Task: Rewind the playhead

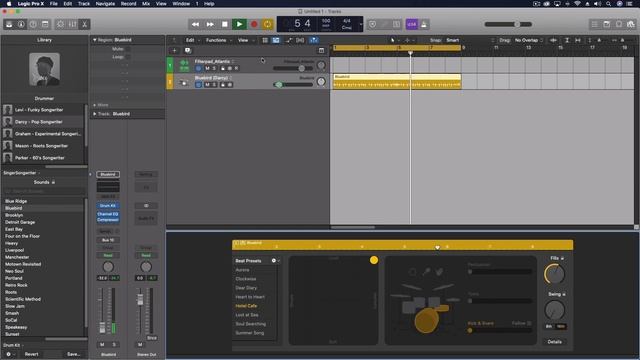Action: coord(195,24)
